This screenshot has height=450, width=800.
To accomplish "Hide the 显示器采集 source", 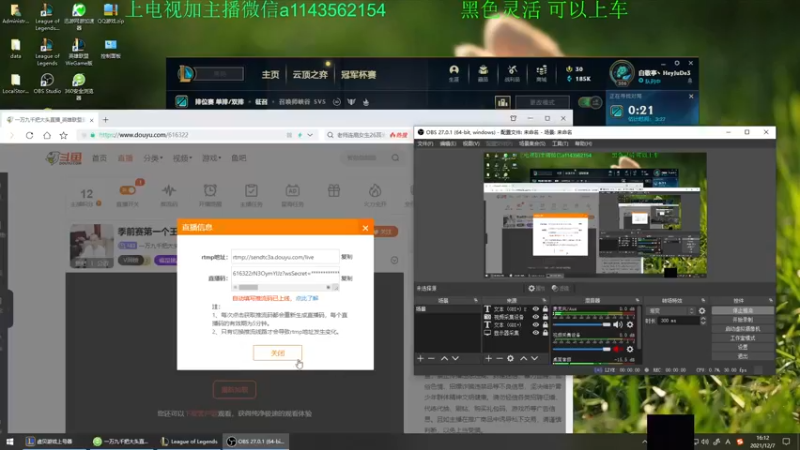I will (535, 333).
